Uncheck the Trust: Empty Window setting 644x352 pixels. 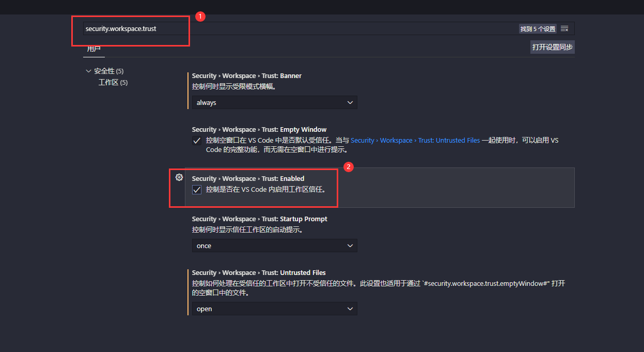click(x=196, y=140)
